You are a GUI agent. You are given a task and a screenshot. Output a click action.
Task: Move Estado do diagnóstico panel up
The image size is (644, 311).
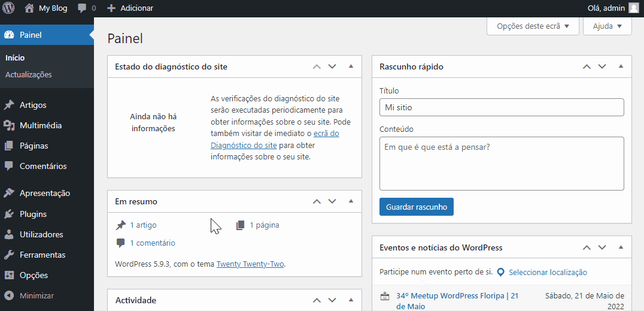(317, 67)
